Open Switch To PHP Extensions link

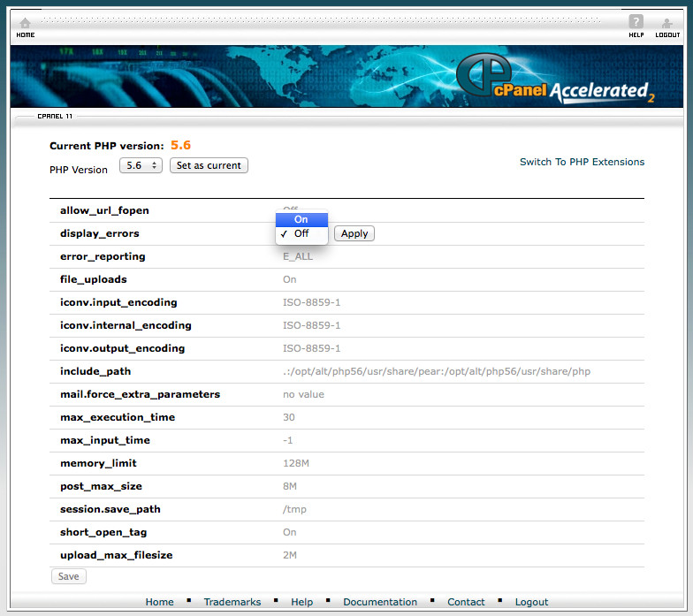coord(582,162)
